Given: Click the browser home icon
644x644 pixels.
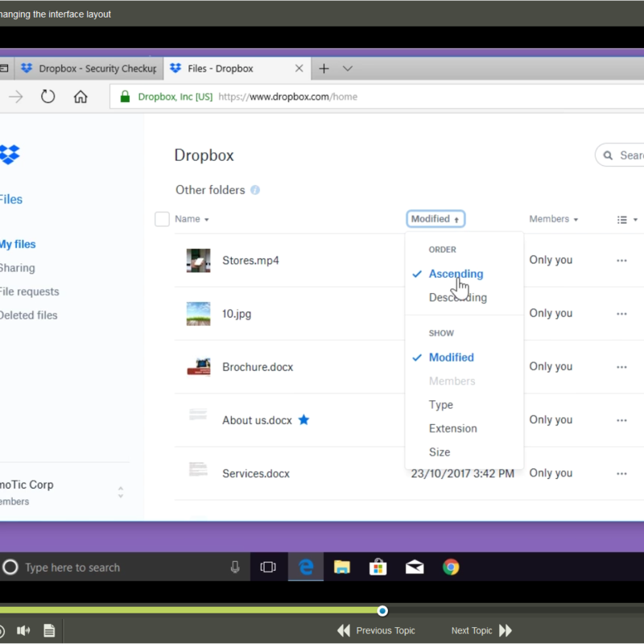Looking at the screenshot, I should [80, 97].
